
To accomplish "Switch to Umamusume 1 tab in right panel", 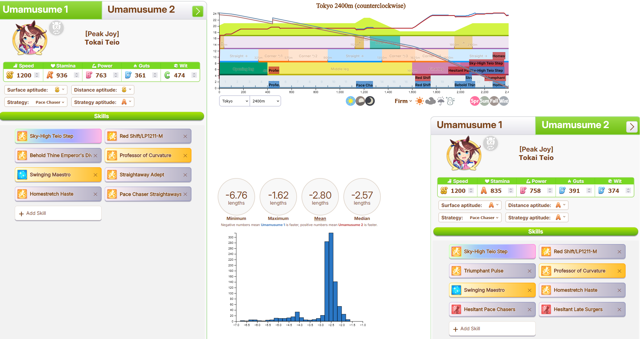I will (x=483, y=125).
